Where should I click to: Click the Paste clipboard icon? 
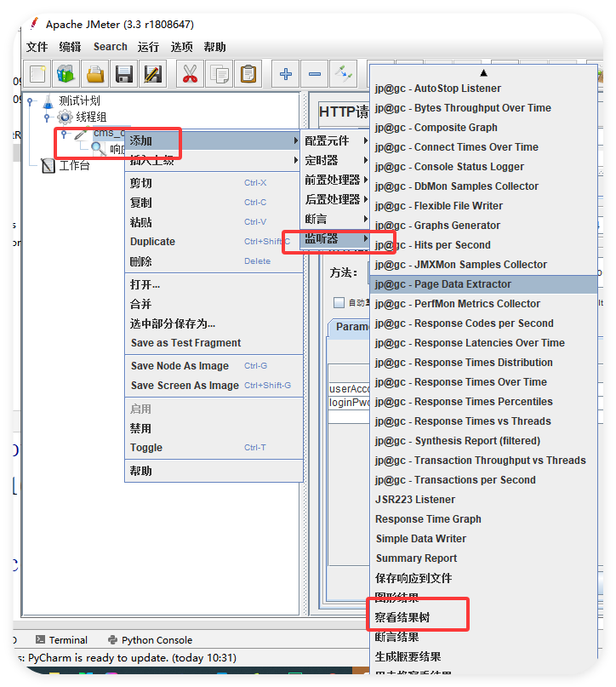click(248, 73)
